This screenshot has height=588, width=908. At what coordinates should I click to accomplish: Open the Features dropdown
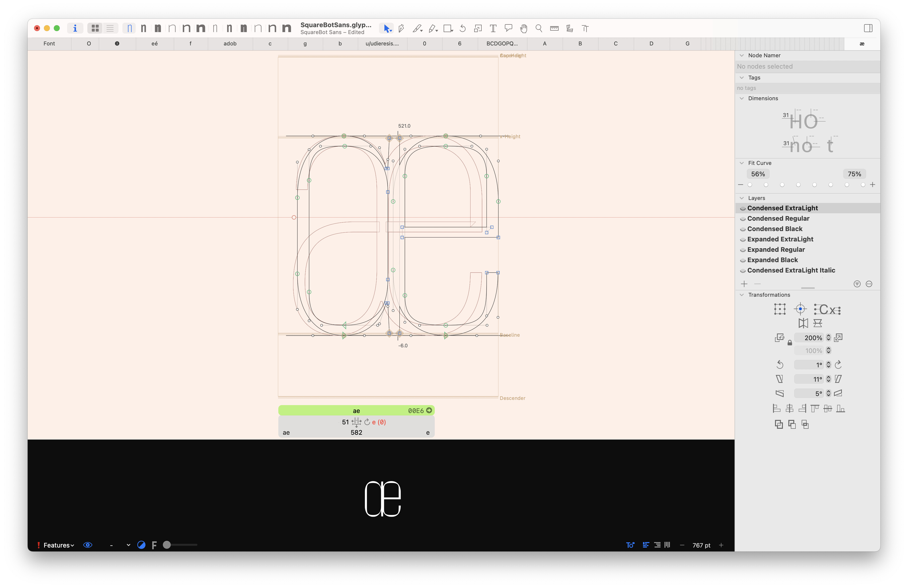58,545
